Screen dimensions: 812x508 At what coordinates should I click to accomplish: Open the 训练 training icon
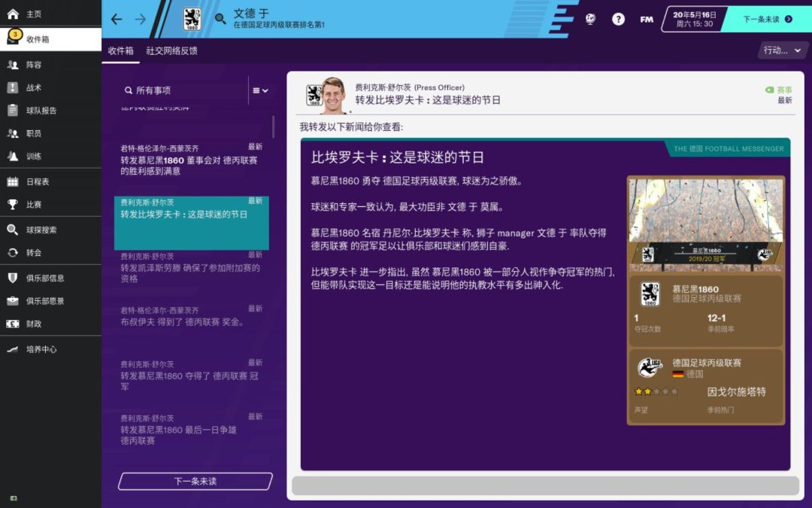point(13,156)
